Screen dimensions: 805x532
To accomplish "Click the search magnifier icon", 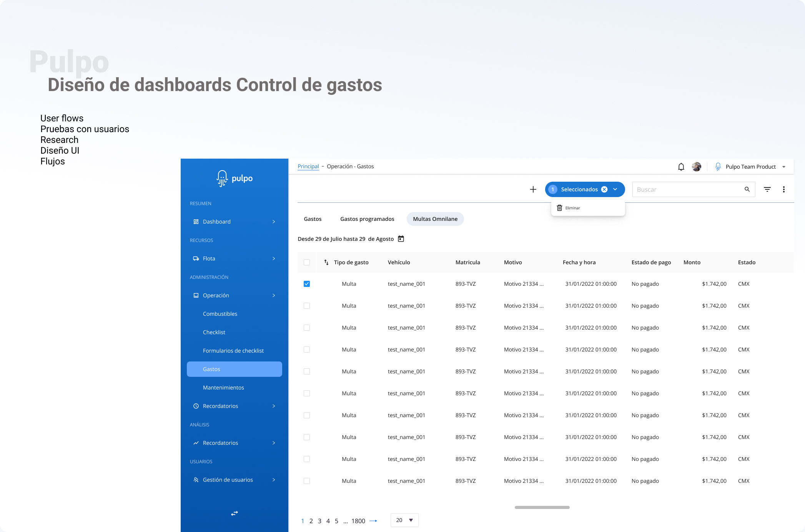I will coord(747,189).
